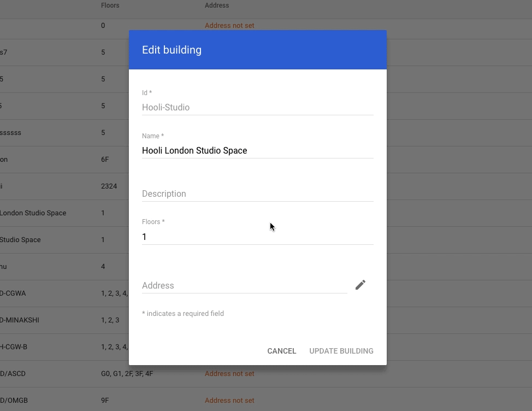Click the 'Address not set' text in the 9F row

(x=229, y=401)
